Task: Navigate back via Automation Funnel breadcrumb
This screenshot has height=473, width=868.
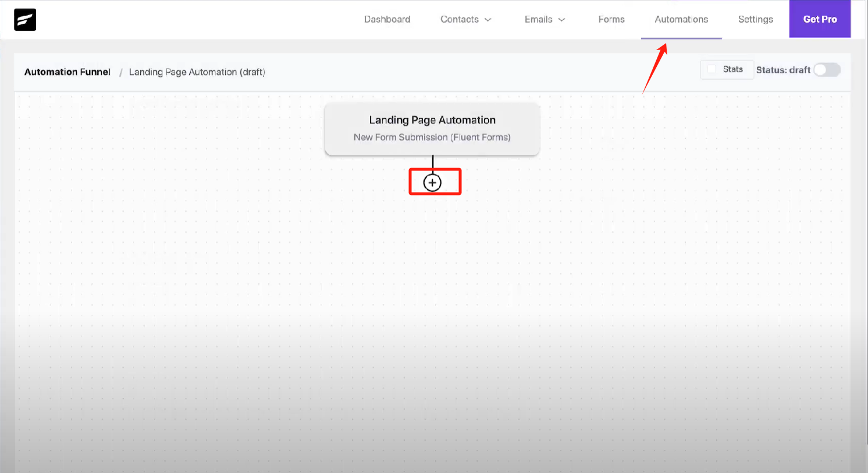Action: (x=67, y=72)
